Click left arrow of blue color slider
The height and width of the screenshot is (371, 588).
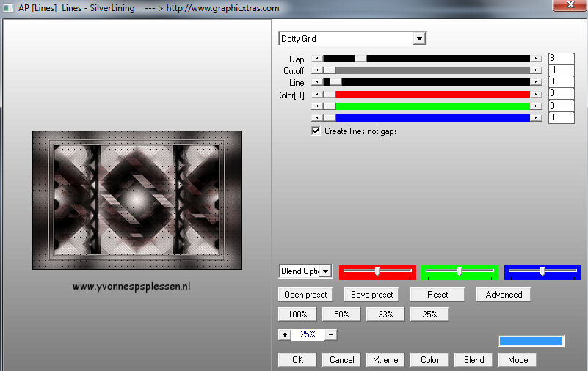click(317, 118)
